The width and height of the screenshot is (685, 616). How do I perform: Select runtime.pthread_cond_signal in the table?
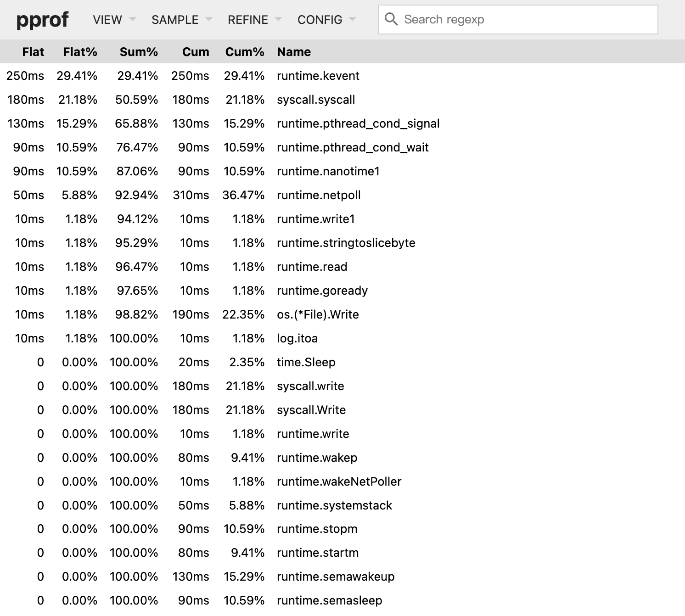tap(358, 123)
